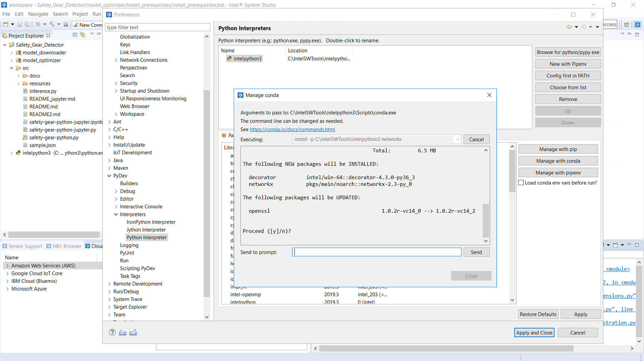This screenshot has width=644, height=361.
Task: Close the Manage conda dialog with X
Action: point(489,95)
